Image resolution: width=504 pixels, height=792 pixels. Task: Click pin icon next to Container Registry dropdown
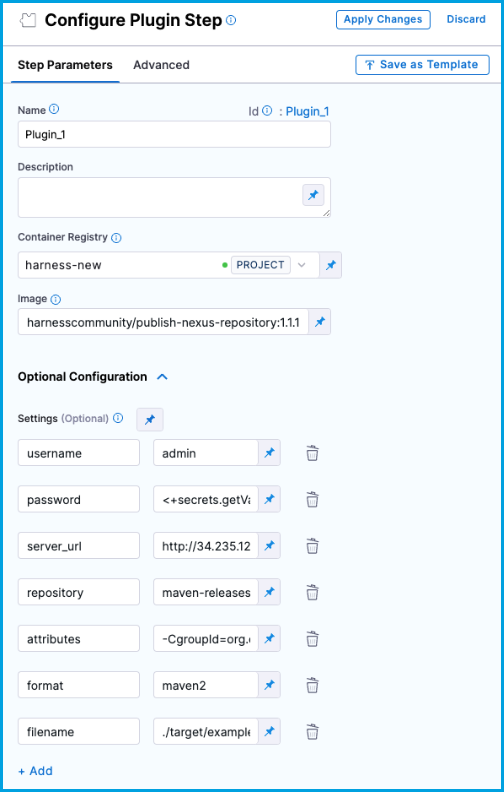(x=331, y=265)
